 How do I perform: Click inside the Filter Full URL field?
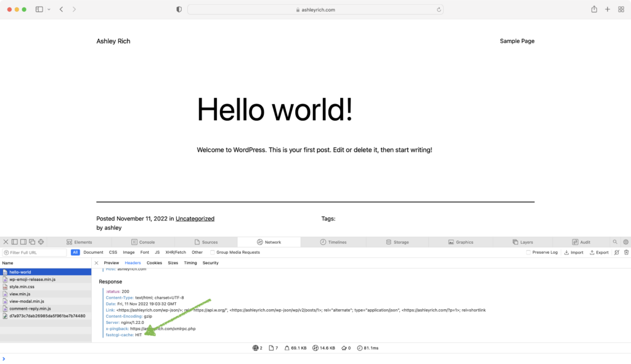pyautogui.click(x=37, y=253)
